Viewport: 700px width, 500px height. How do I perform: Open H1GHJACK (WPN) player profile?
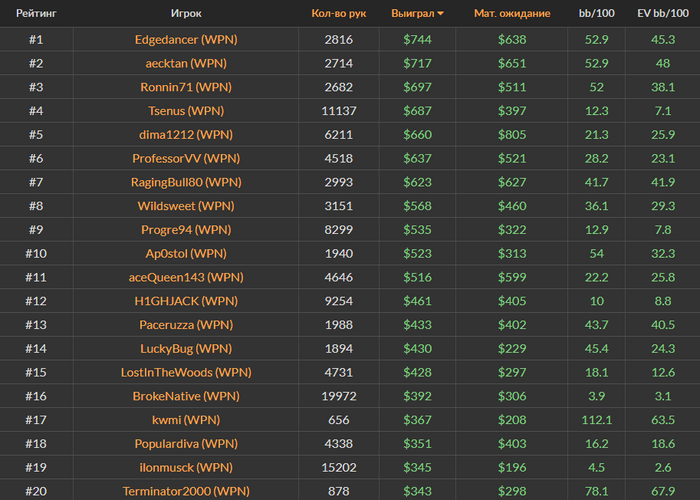pos(185,301)
